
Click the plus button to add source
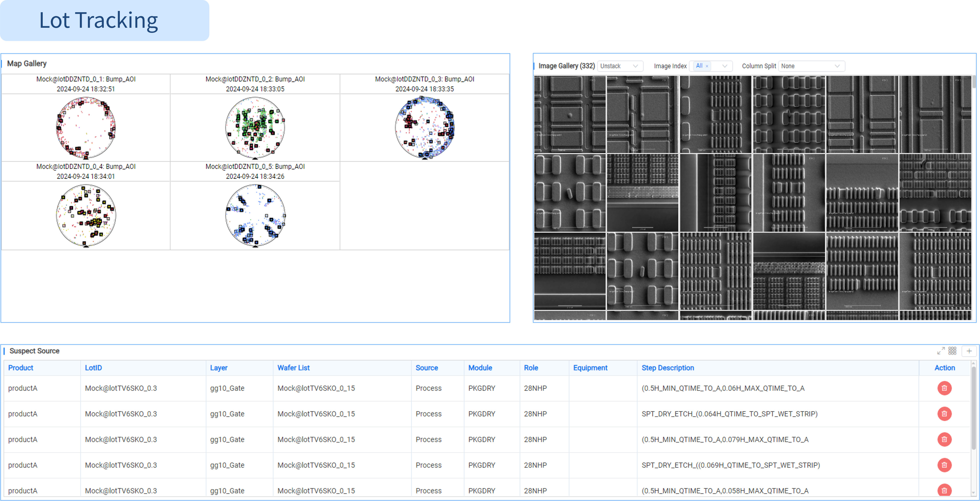coord(969,351)
